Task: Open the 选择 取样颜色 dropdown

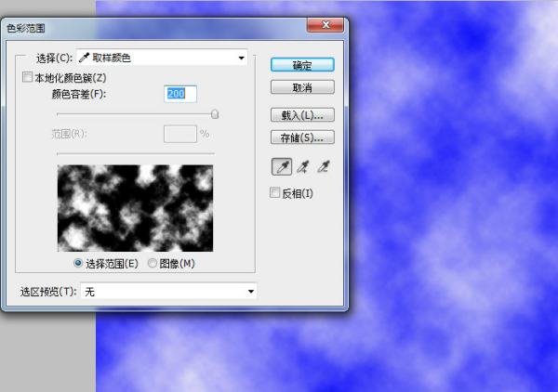Action: point(162,58)
